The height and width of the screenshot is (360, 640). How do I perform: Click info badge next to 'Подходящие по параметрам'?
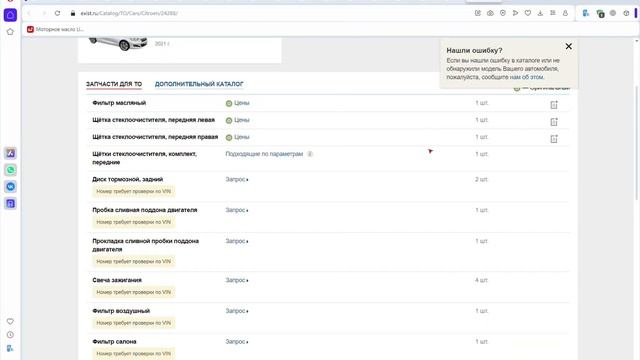tap(310, 154)
